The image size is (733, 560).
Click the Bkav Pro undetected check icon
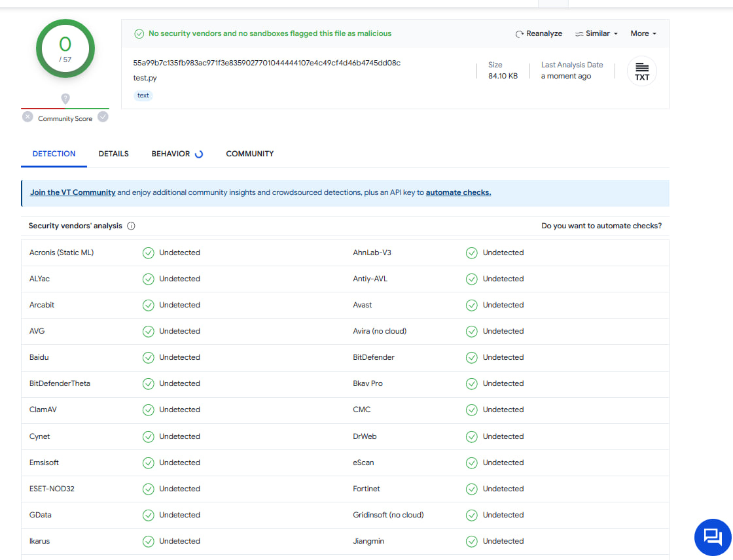click(472, 384)
